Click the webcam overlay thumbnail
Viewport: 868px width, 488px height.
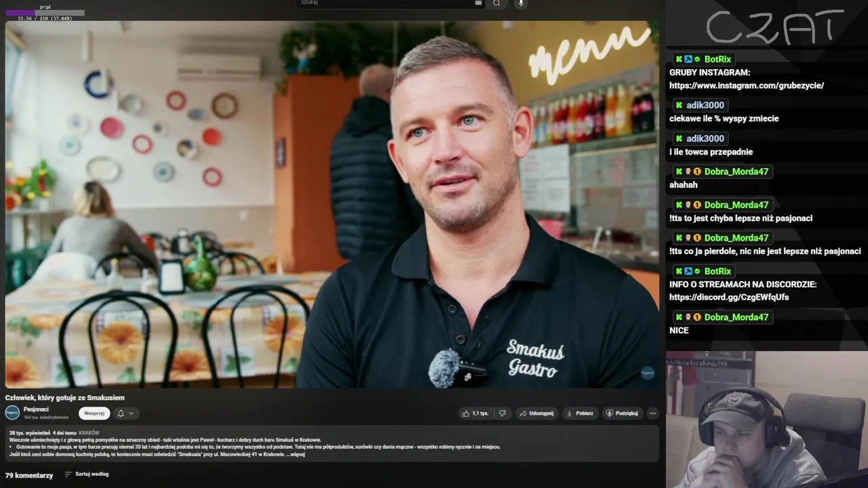(x=767, y=419)
